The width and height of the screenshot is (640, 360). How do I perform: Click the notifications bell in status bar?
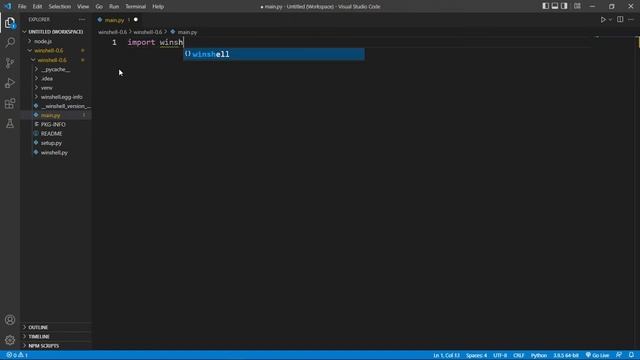pyautogui.click(x=631, y=355)
